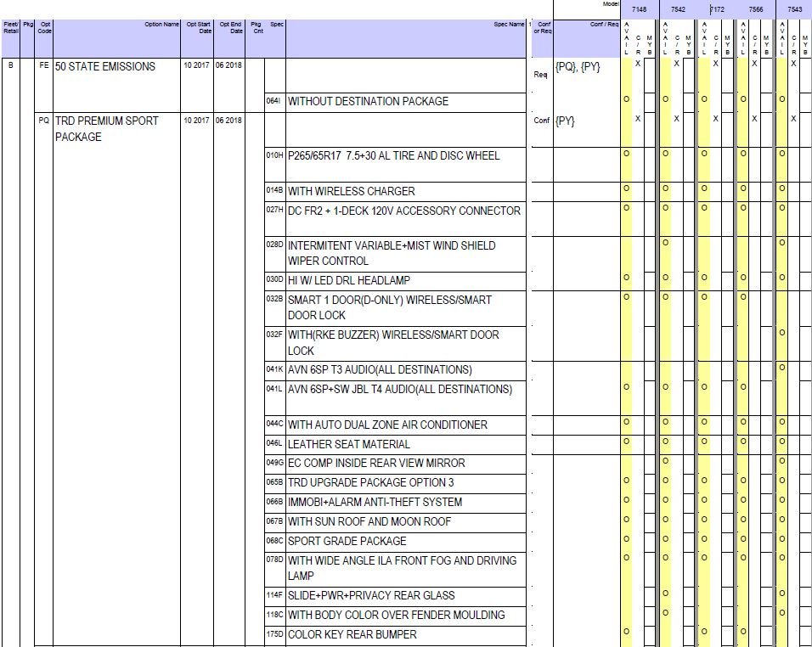
Task: Select 'SMART 1 DOOR(D-ONLY) WIRELESS/SMART DOOR LOCK'
Action: point(389,307)
